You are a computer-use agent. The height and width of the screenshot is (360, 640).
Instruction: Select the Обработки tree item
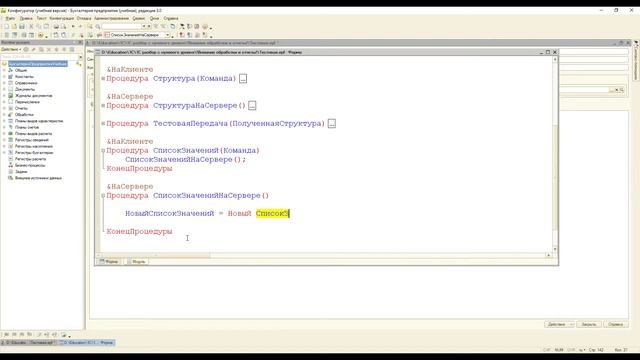click(x=24, y=115)
